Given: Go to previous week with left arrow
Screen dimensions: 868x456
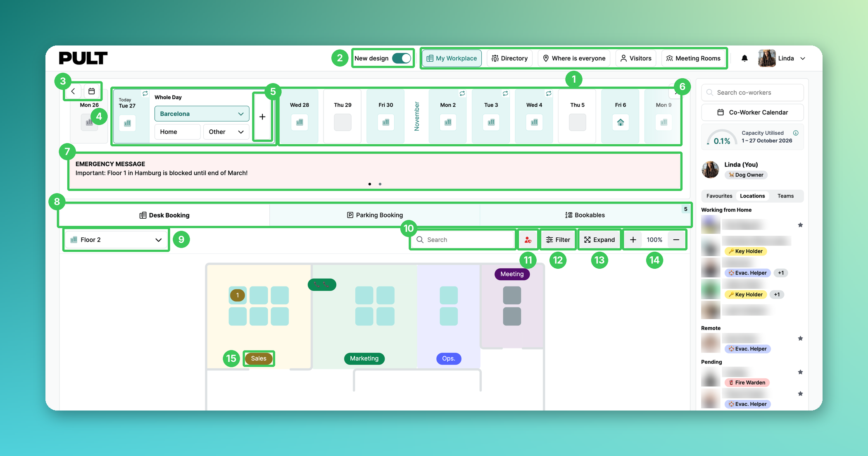Looking at the screenshot, I should [x=73, y=91].
